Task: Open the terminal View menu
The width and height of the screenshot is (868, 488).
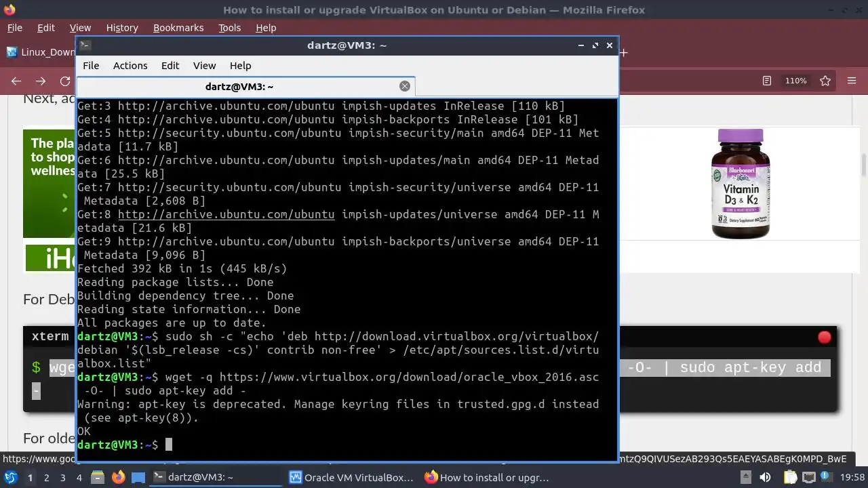Action: tap(204, 66)
